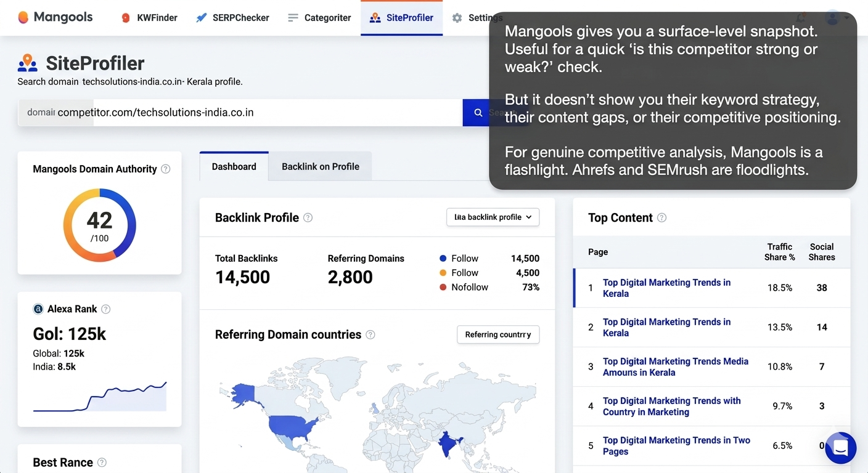Switch to the Dashboard tab
Screen dimensions: 868x473
click(x=234, y=166)
